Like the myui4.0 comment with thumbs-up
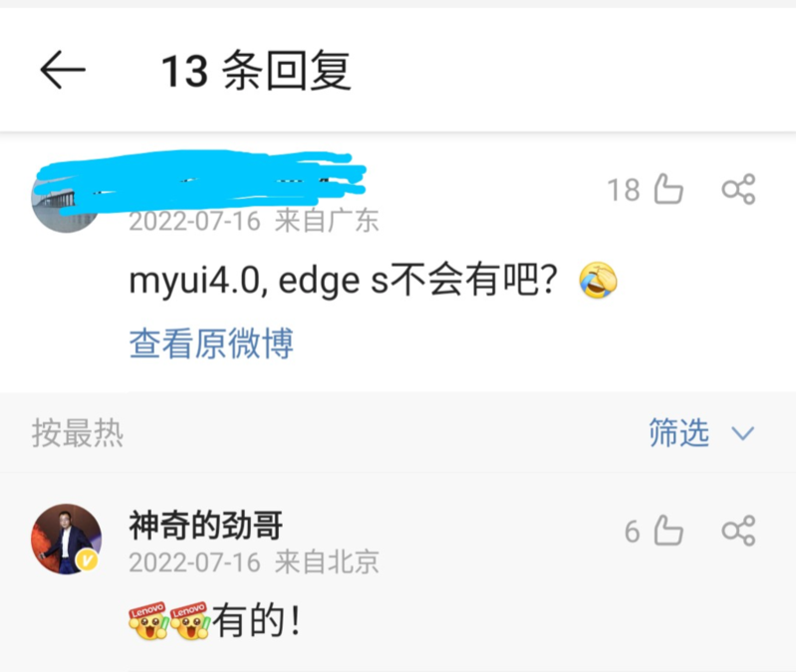The image size is (796, 672). tap(668, 189)
